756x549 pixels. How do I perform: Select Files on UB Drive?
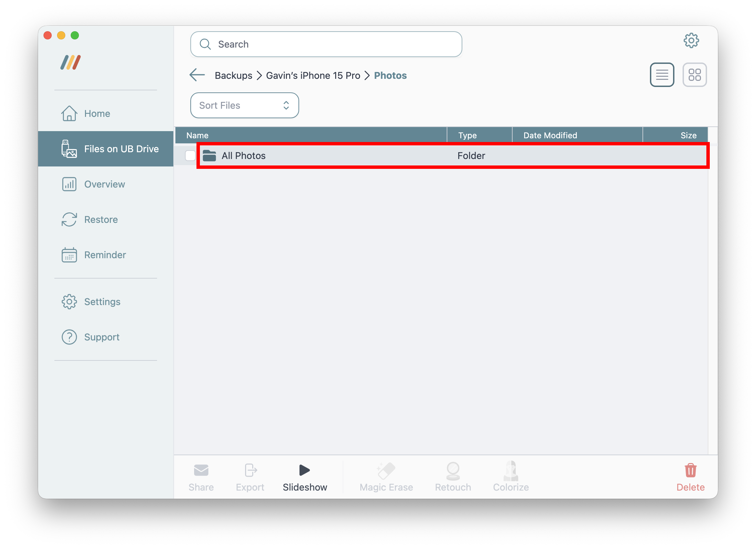coord(106,149)
